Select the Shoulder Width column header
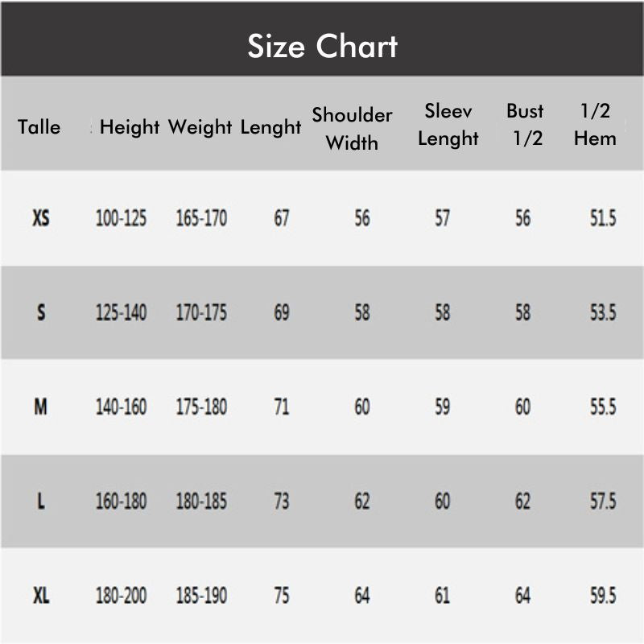 click(x=352, y=129)
